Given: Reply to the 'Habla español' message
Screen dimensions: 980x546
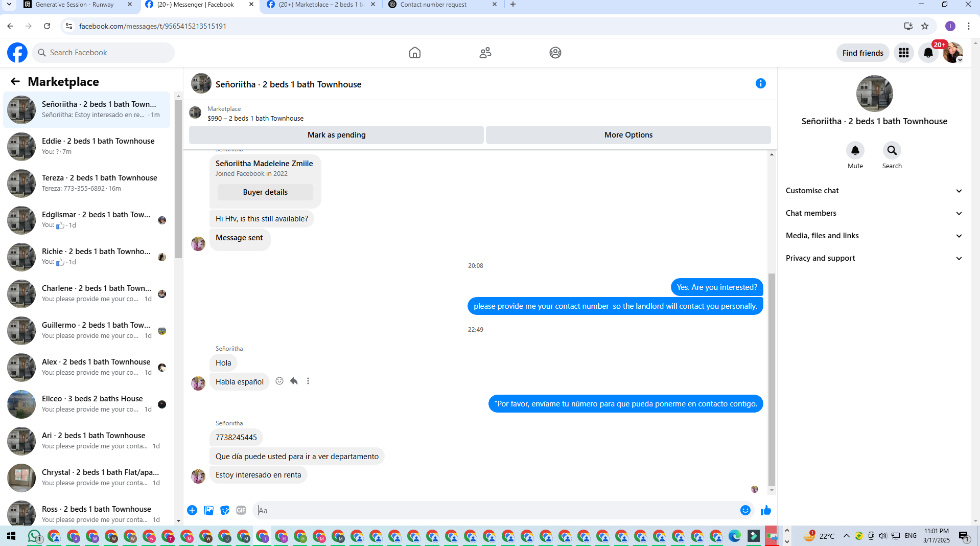Looking at the screenshot, I should 294,381.
